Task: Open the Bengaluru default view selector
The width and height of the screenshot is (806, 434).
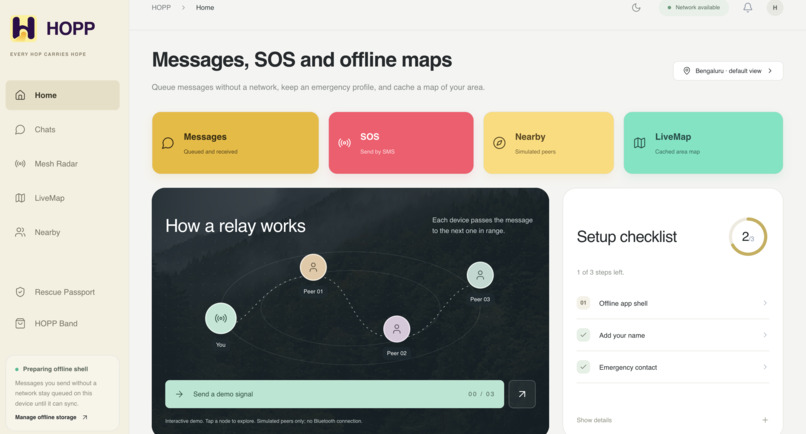Action: coord(728,71)
